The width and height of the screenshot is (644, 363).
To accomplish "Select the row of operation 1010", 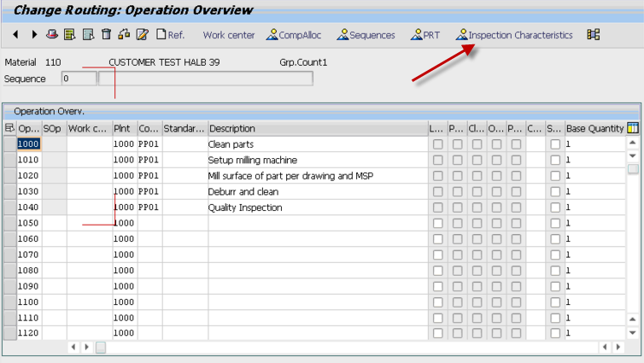I will coord(10,160).
